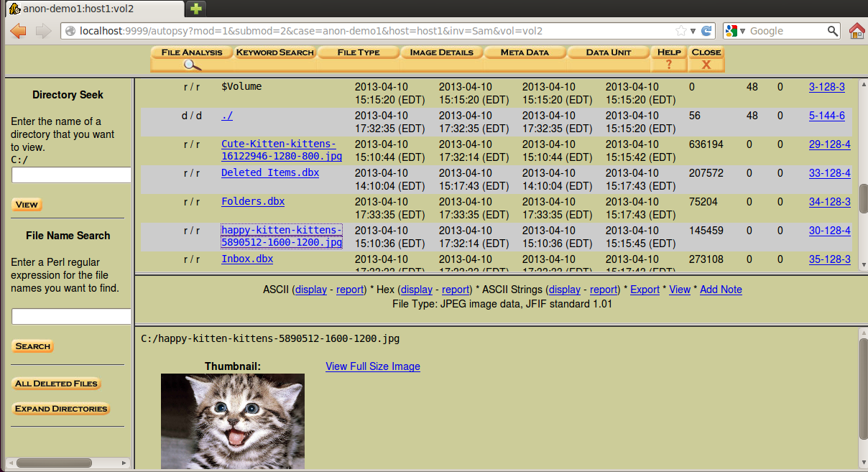Screen dimensions: 868x472
Task: Open meta address 5-144-6
Action: point(827,115)
